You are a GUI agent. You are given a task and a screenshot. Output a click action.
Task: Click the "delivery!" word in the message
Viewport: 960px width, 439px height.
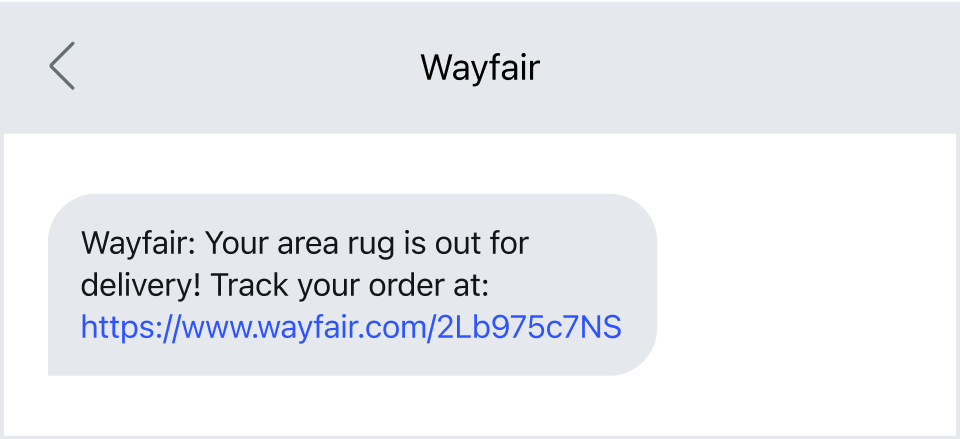[x=141, y=285]
